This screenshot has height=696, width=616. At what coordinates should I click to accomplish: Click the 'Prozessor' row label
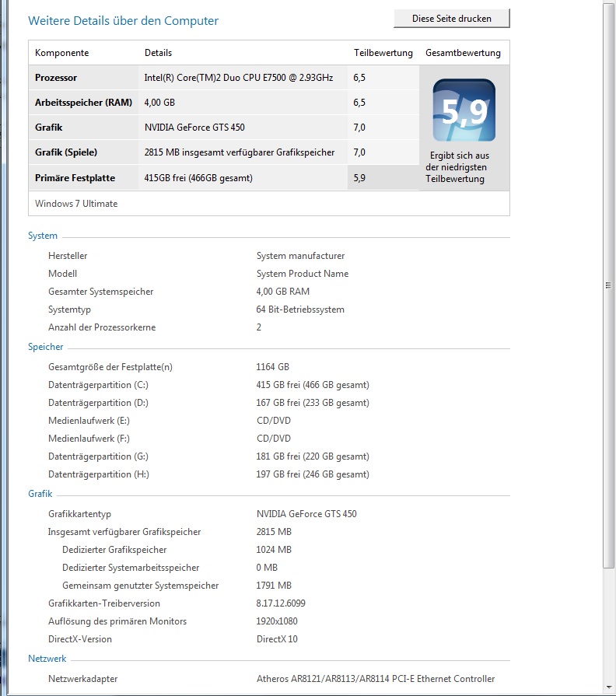click(x=56, y=78)
